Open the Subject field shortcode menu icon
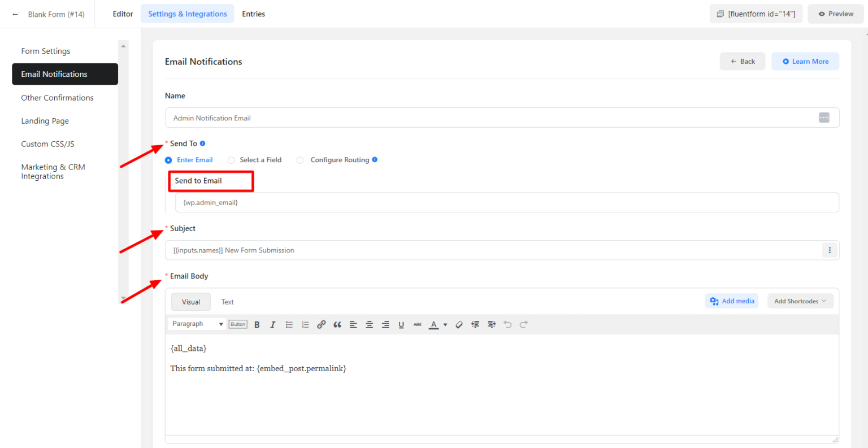Viewport: 868px width, 448px height. coord(829,250)
